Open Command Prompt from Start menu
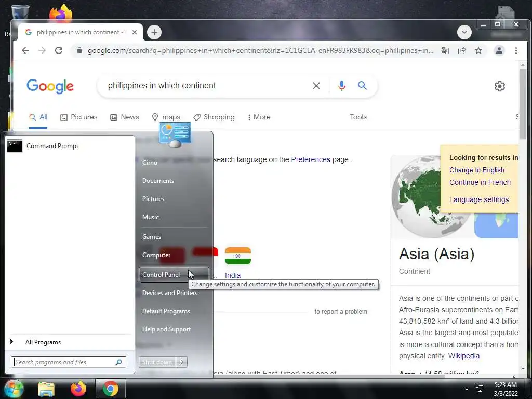 coord(69,146)
